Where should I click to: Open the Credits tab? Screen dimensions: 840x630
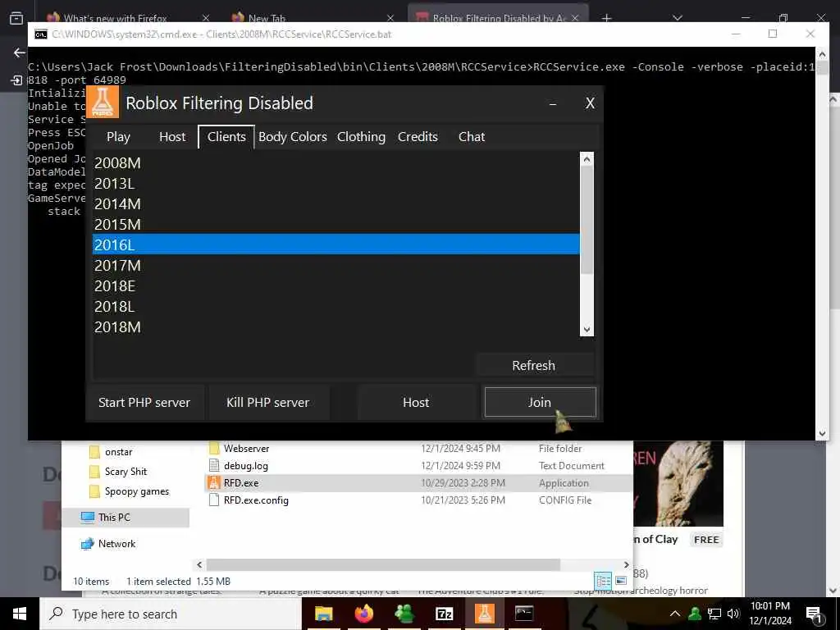418,137
